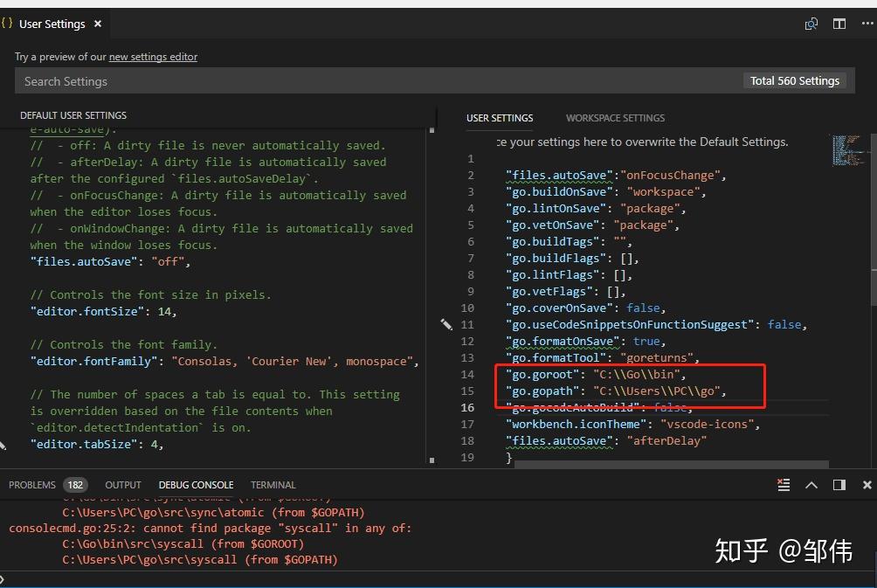Open the User Settings editor tab

click(x=52, y=24)
